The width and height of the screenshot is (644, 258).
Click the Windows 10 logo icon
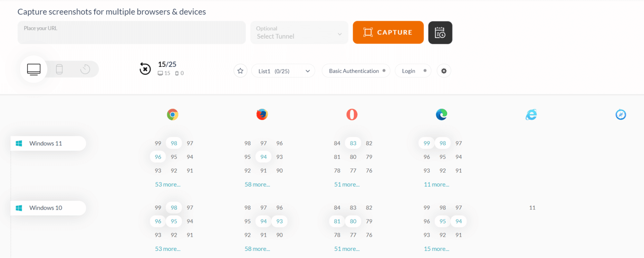[x=19, y=208]
